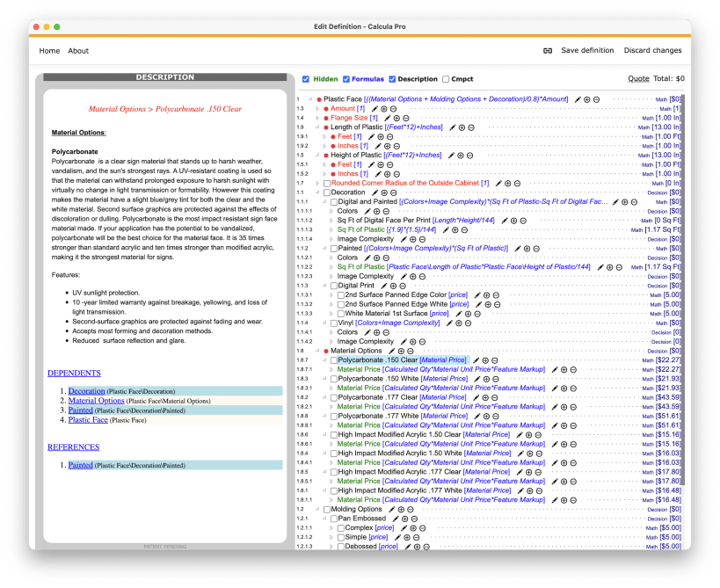Collapse the Material Options tree node
The image size is (720, 588).
[x=317, y=352]
